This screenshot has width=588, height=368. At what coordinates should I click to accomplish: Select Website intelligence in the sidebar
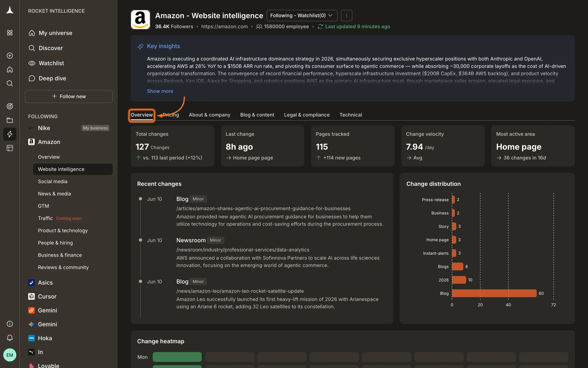pyautogui.click(x=73, y=169)
